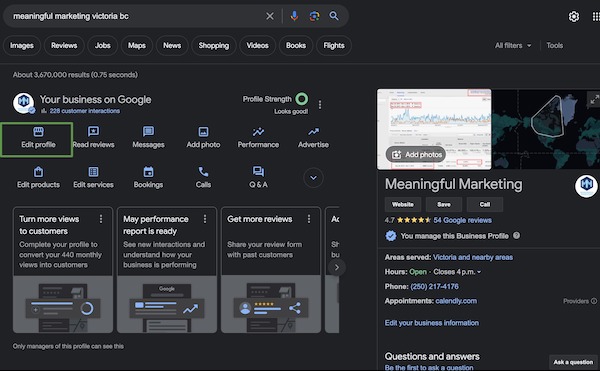Open Calls
The image size is (600, 371).
click(203, 178)
